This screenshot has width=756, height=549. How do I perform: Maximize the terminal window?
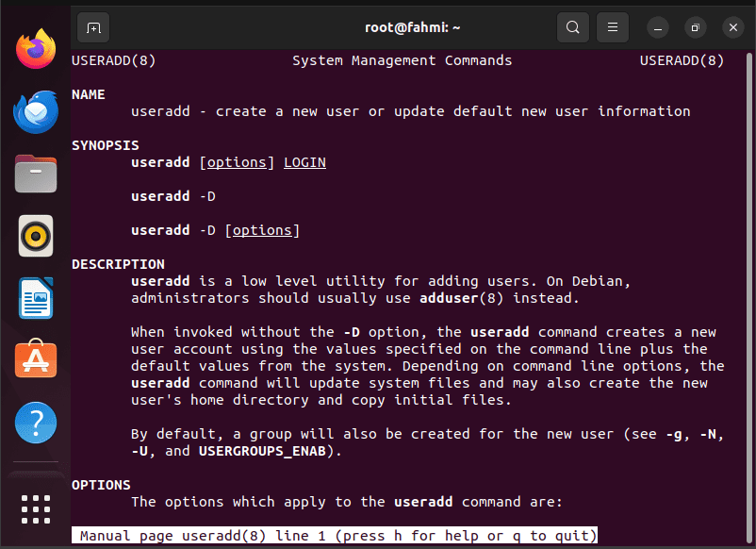pos(696,27)
